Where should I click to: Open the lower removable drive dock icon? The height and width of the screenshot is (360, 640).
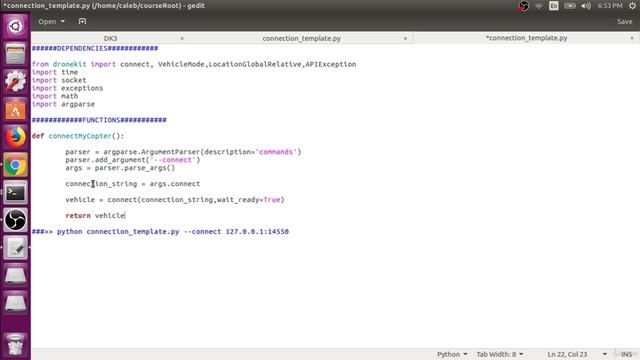coord(15,303)
